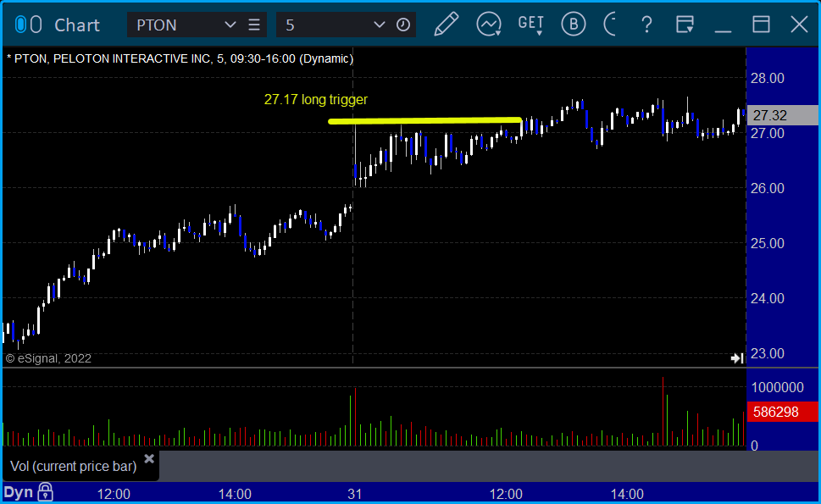Remove the Vol study with the X
The width and height of the screenshot is (821, 504).
pos(149,458)
